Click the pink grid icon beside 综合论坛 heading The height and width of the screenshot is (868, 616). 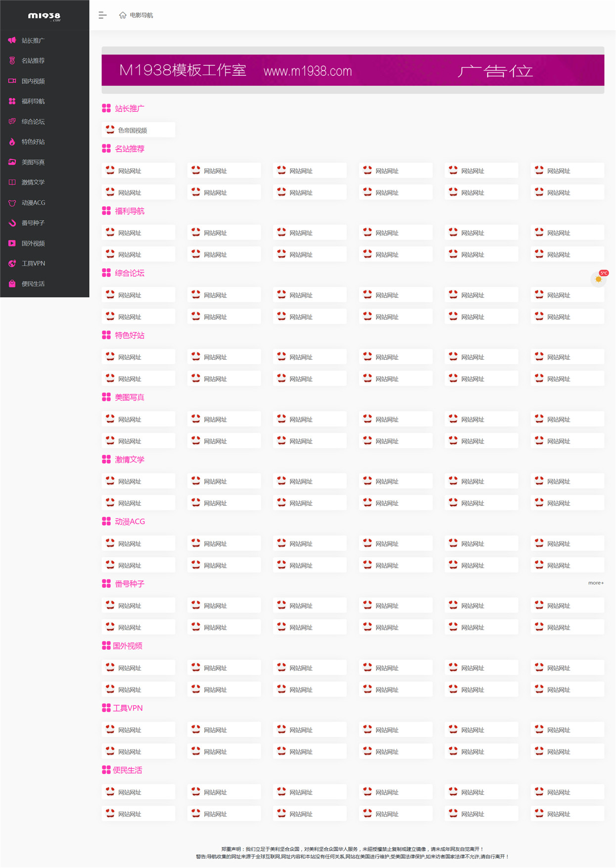(x=106, y=273)
